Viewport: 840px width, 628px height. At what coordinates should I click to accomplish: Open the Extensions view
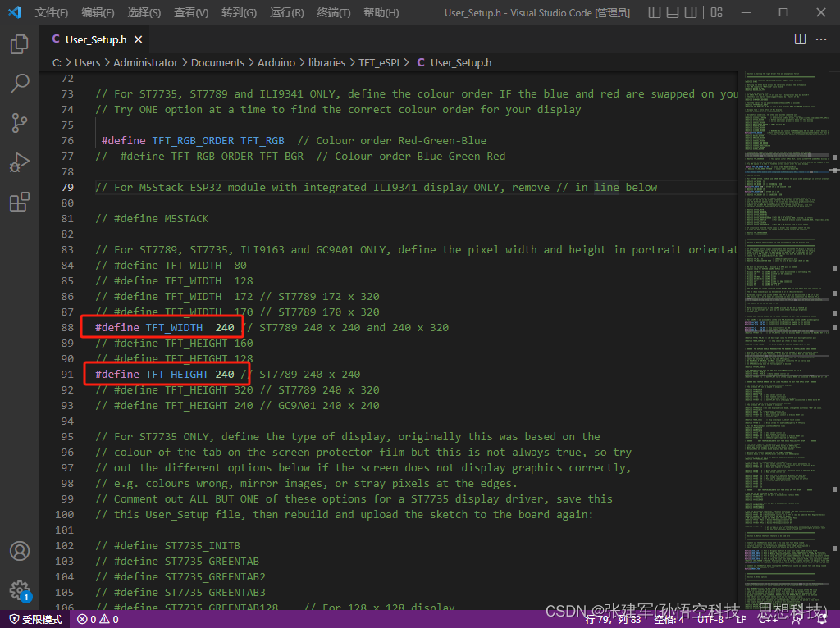click(x=20, y=201)
